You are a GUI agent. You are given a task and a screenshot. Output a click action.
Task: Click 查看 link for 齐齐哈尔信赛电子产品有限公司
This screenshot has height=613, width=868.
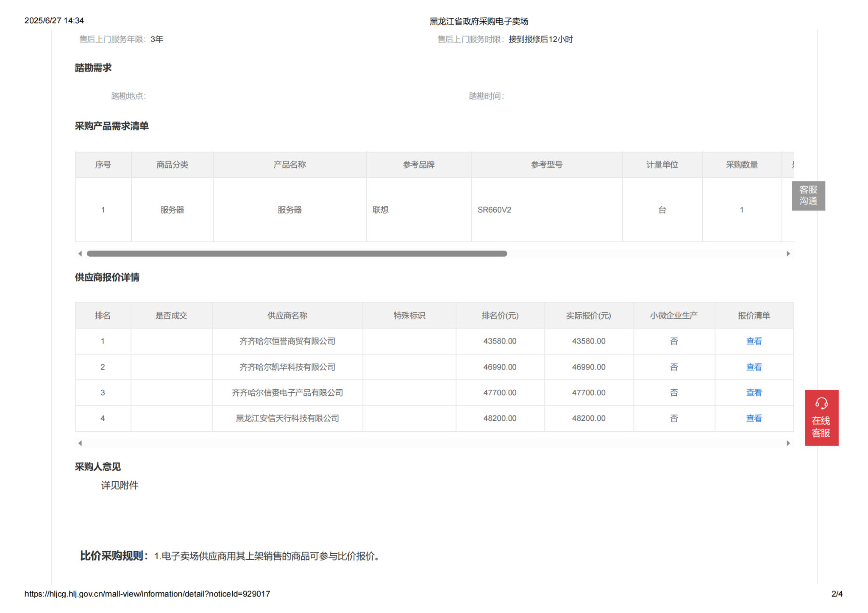pyautogui.click(x=753, y=393)
